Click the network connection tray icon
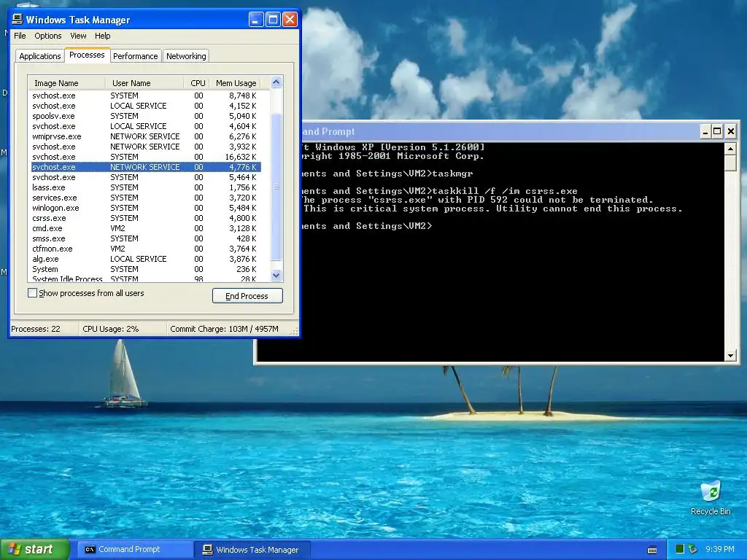The height and width of the screenshot is (560, 747). [x=693, y=549]
